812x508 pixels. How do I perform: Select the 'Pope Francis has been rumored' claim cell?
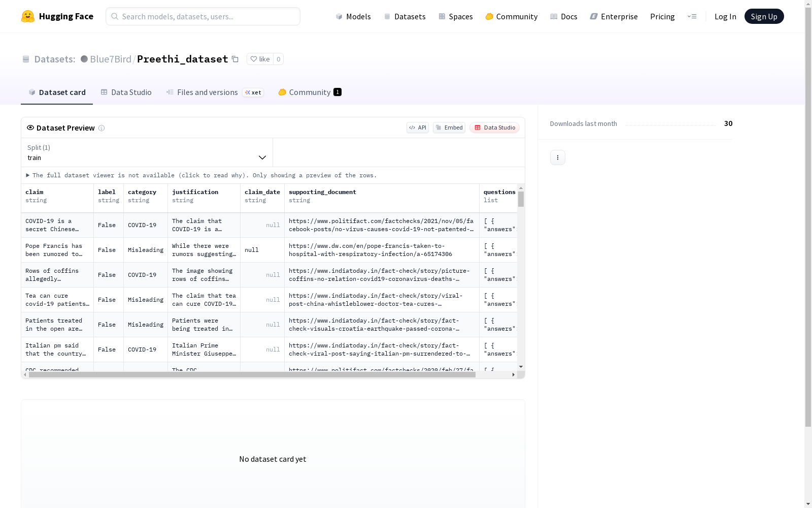(x=57, y=250)
